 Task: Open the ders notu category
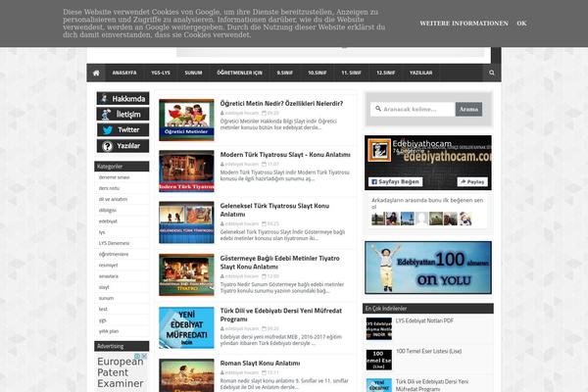[109, 188]
